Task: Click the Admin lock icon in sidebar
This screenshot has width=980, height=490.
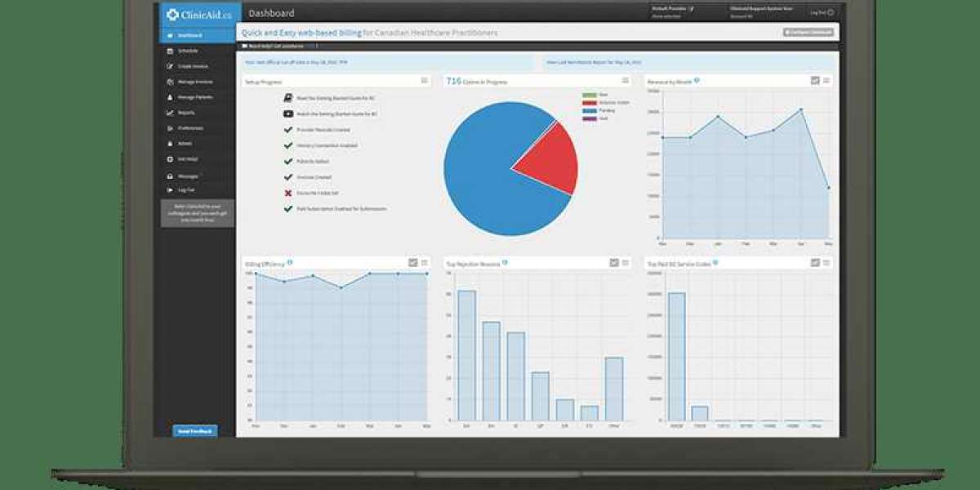Action: 170,144
